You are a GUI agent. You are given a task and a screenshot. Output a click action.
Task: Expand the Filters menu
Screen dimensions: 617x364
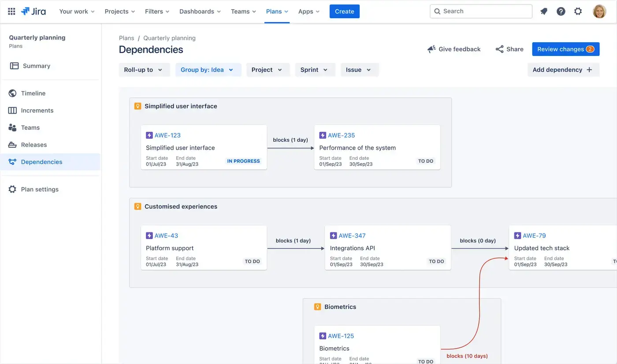pos(157,11)
